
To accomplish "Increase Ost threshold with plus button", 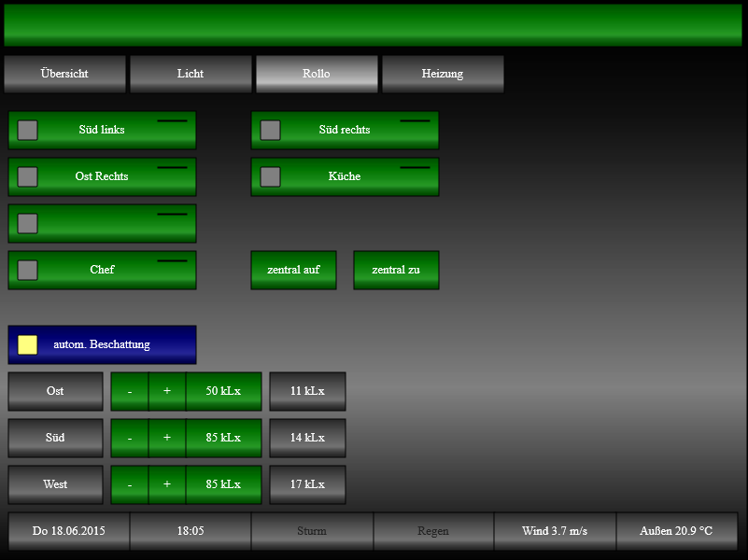I will click(167, 391).
